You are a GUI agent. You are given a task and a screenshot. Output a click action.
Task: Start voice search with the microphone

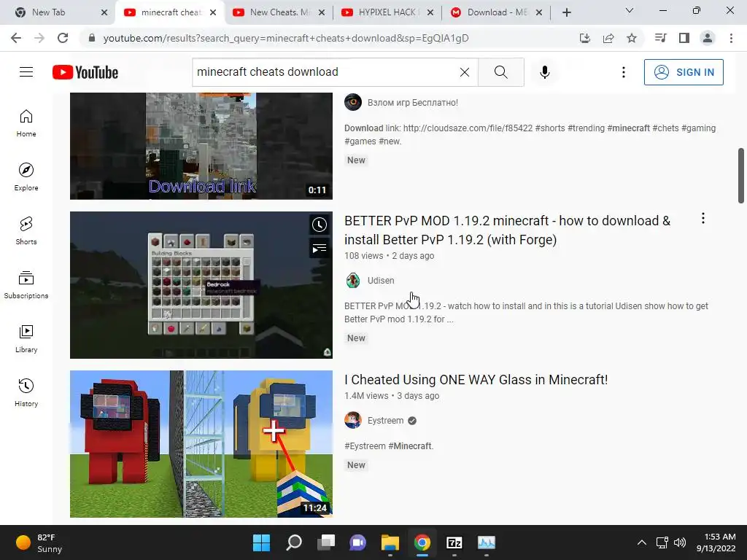pos(544,72)
